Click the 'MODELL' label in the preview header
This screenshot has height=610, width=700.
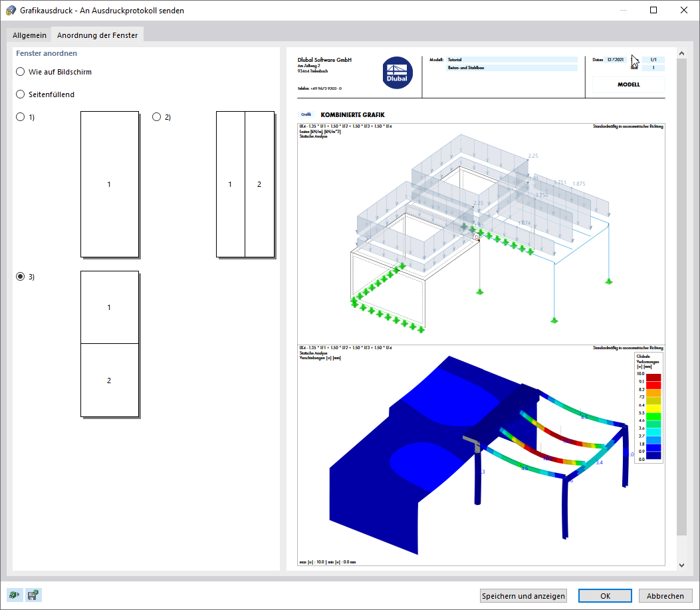(629, 84)
